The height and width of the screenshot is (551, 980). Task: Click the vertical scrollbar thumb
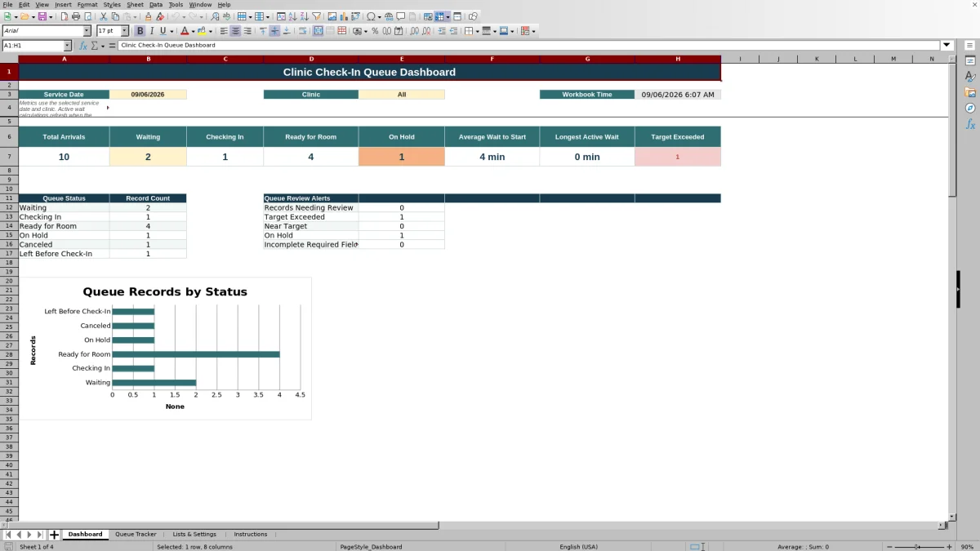(952, 131)
